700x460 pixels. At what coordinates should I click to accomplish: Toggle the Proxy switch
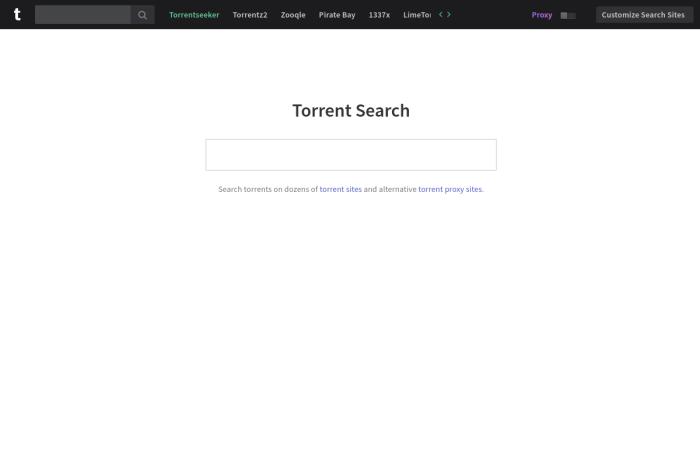(568, 15)
